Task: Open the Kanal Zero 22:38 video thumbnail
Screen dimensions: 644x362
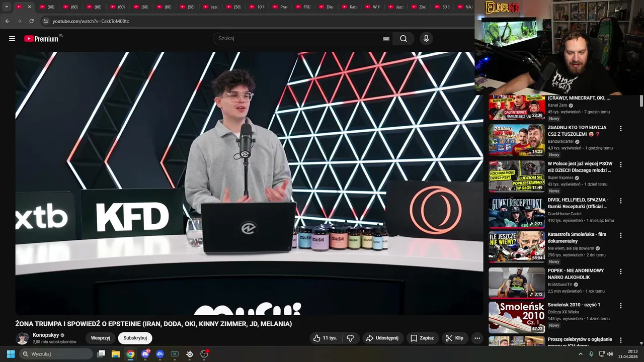Action: point(517,107)
